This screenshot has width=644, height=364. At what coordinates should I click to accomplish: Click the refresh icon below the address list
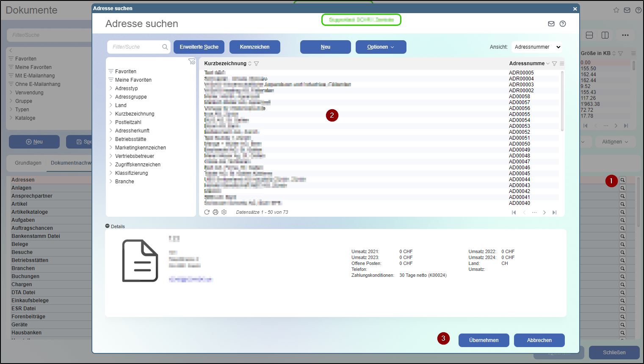click(207, 212)
